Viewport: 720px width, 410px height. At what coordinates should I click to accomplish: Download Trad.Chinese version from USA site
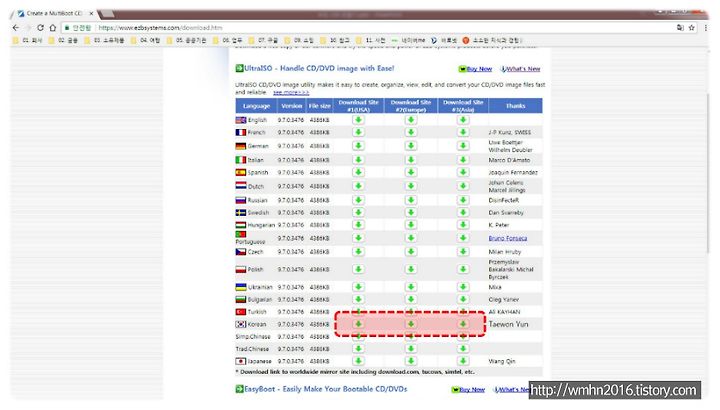point(358,349)
